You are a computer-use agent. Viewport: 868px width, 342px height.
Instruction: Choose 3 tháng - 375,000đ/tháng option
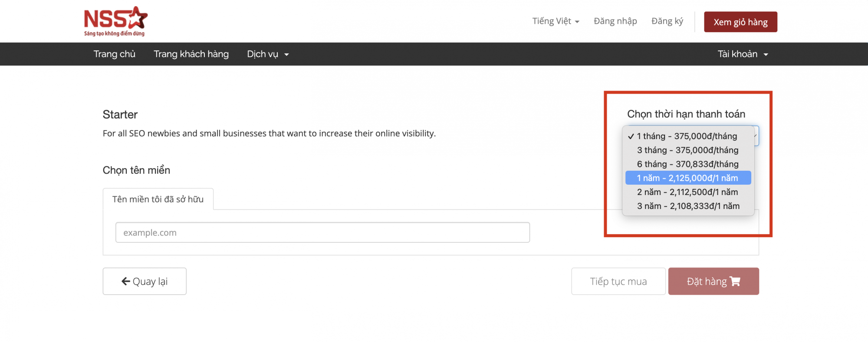coord(687,150)
